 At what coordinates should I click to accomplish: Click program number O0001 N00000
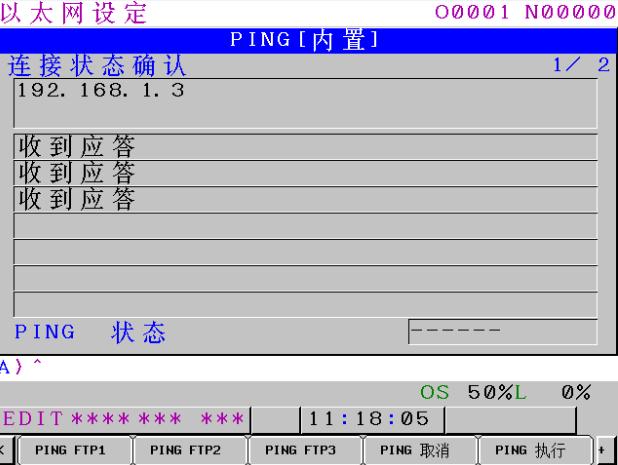(x=526, y=12)
